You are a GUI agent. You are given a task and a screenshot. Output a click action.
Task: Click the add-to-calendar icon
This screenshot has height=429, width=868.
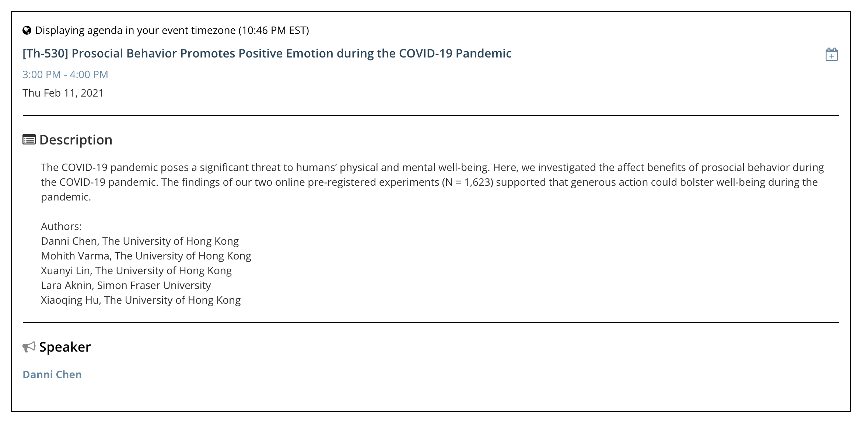(x=832, y=54)
